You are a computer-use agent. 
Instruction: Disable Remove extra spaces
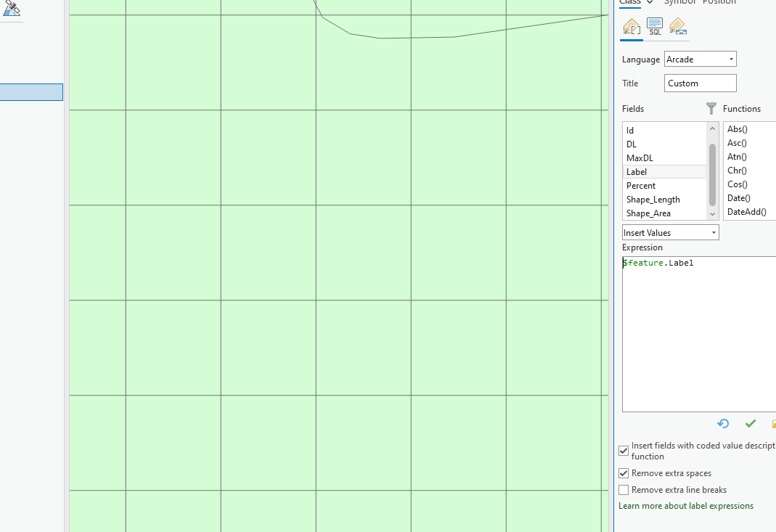click(x=623, y=472)
